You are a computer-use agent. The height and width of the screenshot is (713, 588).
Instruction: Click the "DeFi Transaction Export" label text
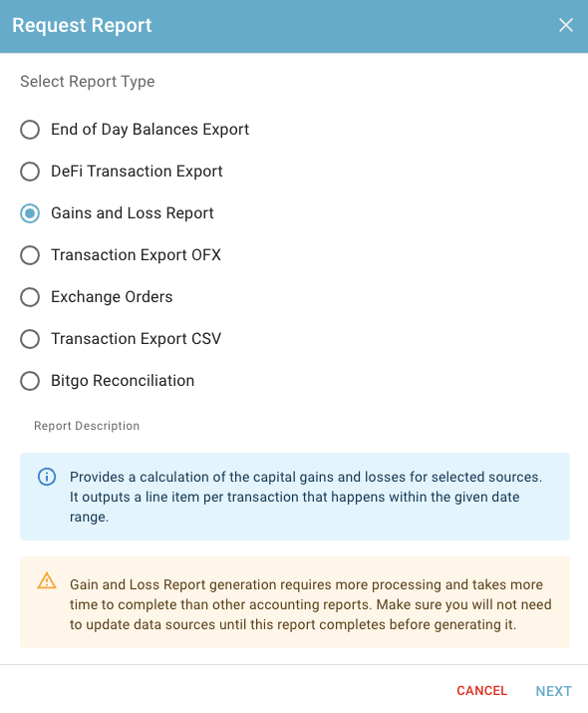click(137, 172)
